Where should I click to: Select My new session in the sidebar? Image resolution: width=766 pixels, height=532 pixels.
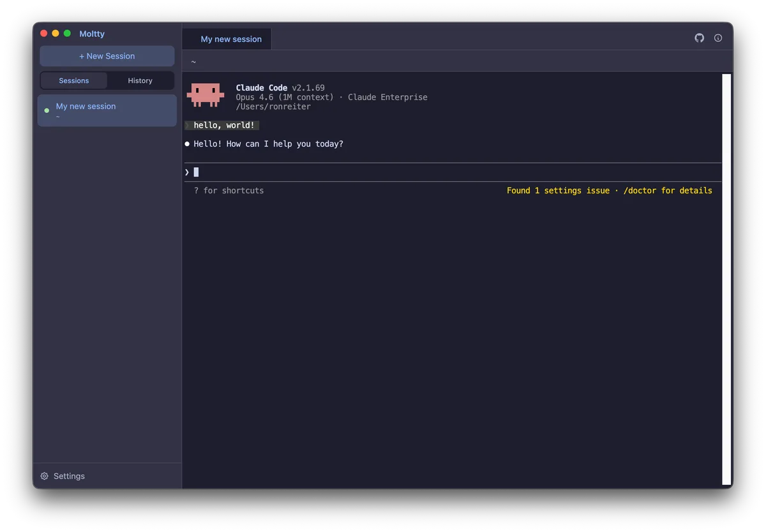coord(107,110)
